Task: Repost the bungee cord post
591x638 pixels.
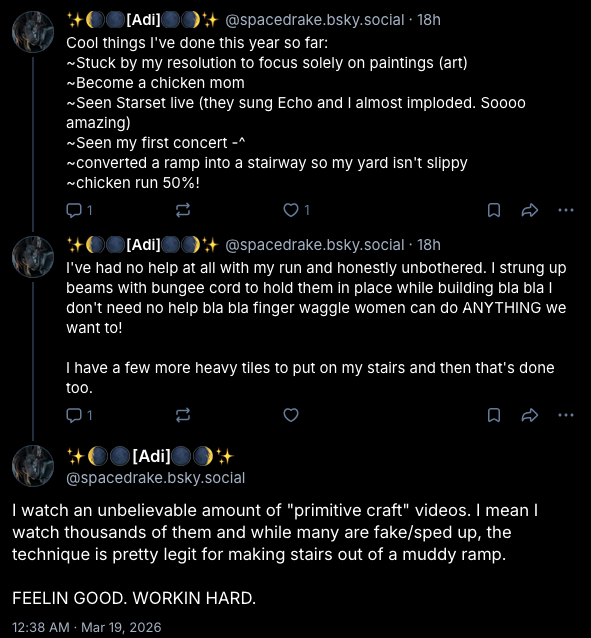Action: coord(183,415)
